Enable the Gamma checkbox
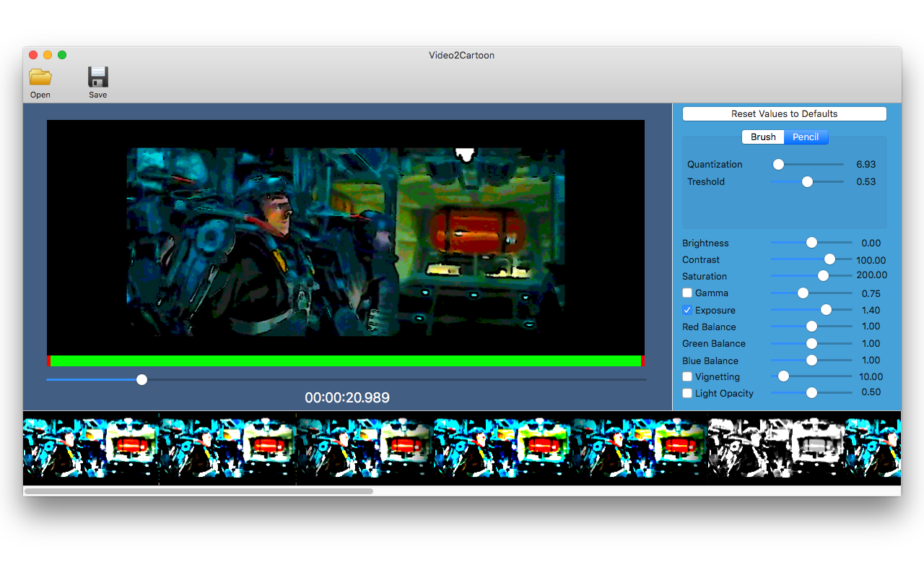The height and width of the screenshot is (578, 924). coord(687,293)
